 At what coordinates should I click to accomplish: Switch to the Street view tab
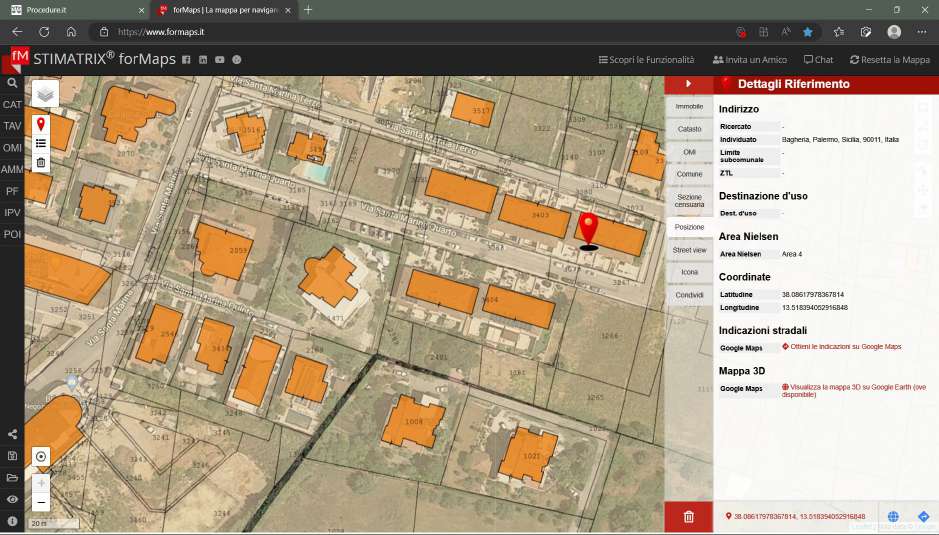689,250
